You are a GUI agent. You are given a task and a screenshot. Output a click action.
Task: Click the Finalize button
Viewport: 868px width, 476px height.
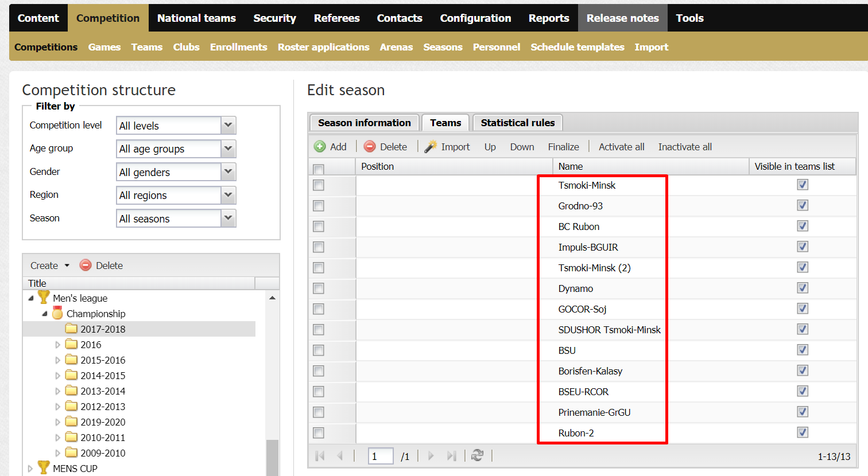click(x=564, y=147)
